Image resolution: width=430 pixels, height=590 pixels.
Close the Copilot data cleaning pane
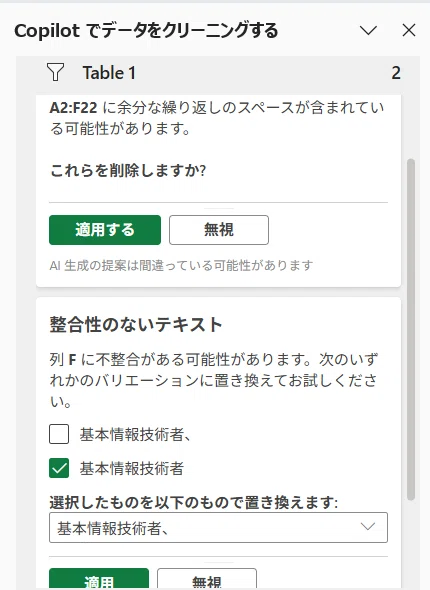point(409,30)
